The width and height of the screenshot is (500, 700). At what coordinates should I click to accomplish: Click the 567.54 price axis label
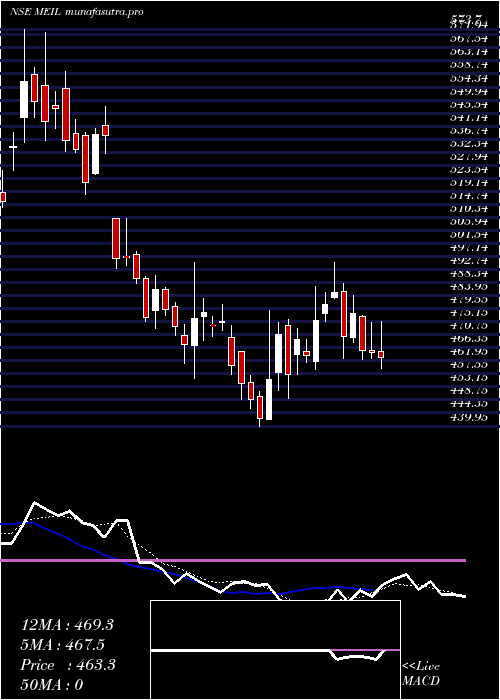[x=469, y=38]
